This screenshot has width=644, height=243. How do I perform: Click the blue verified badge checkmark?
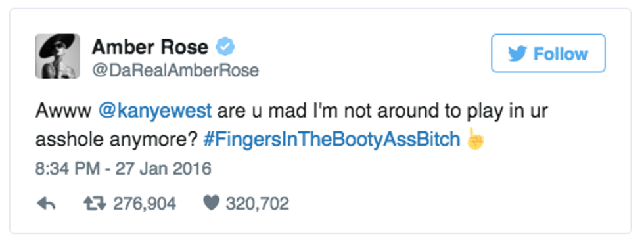pyautogui.click(x=225, y=47)
